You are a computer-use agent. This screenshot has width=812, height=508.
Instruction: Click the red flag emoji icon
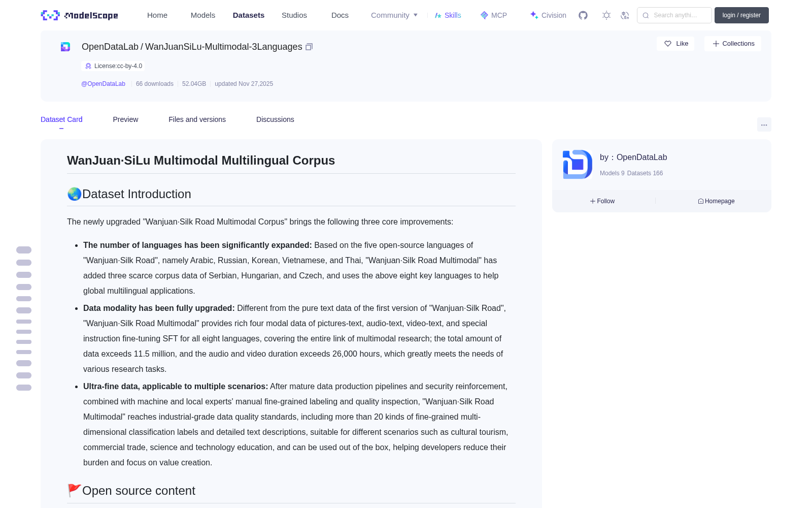[x=74, y=490]
